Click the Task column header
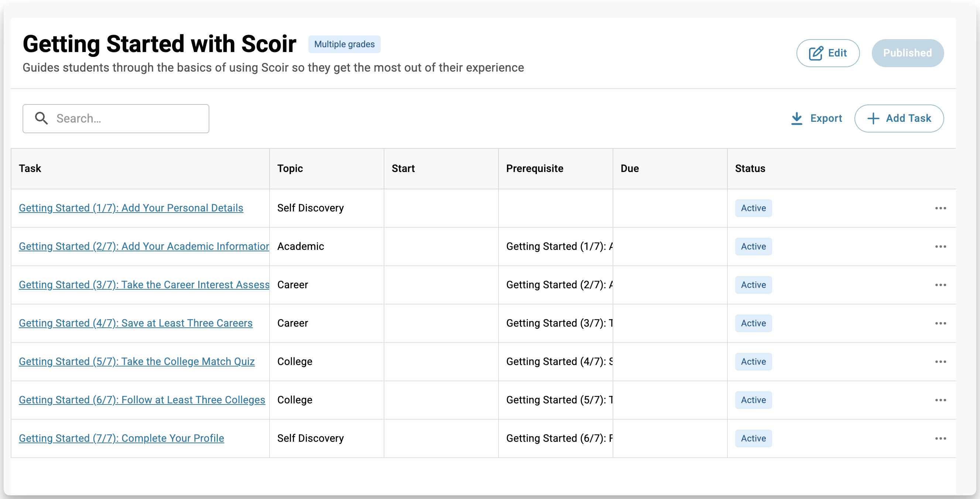Viewport: 980px width, 499px height. coord(30,169)
